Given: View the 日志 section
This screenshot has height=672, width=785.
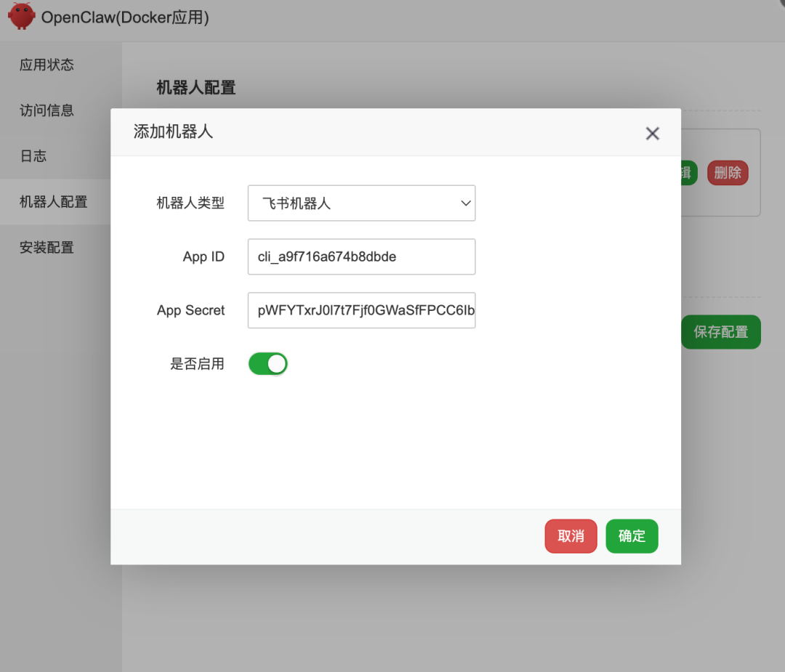Looking at the screenshot, I should tap(33, 155).
